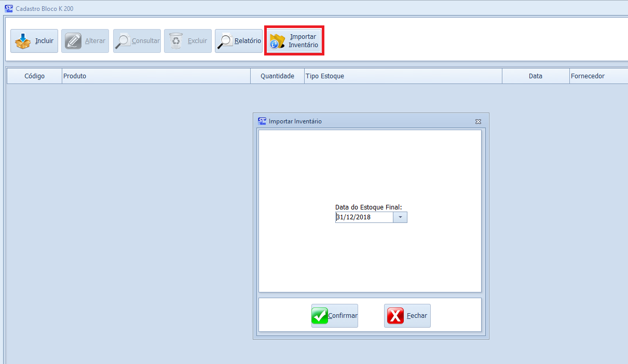
Task: Select the Tipo Estoque column header
Action: pyautogui.click(x=403, y=76)
